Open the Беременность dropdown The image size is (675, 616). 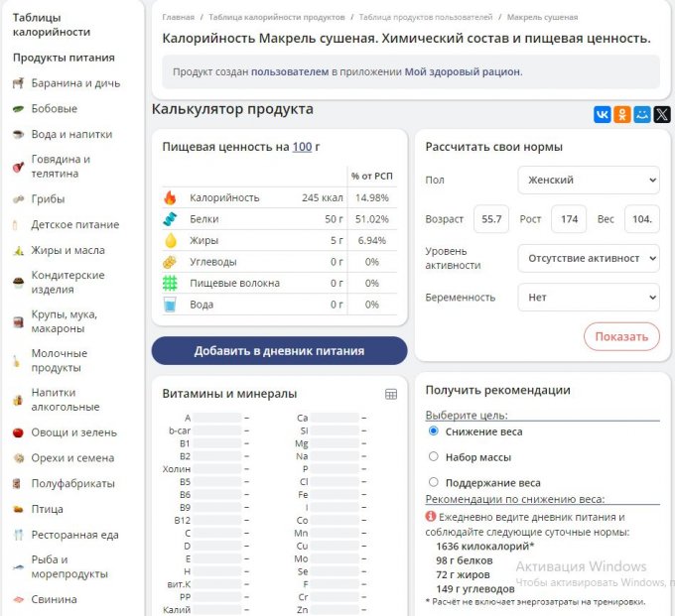(x=589, y=297)
